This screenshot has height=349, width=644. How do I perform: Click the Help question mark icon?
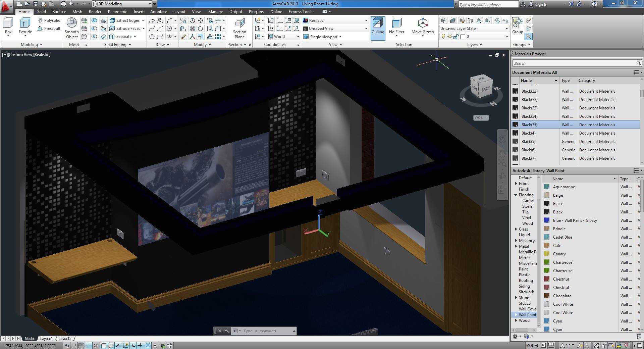click(x=594, y=4)
